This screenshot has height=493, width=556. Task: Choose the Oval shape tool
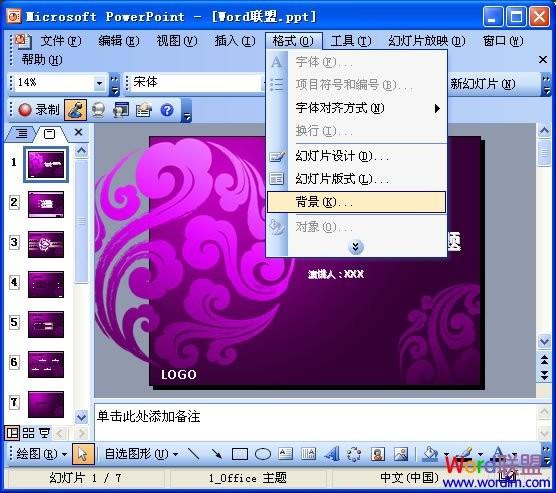(x=263, y=454)
